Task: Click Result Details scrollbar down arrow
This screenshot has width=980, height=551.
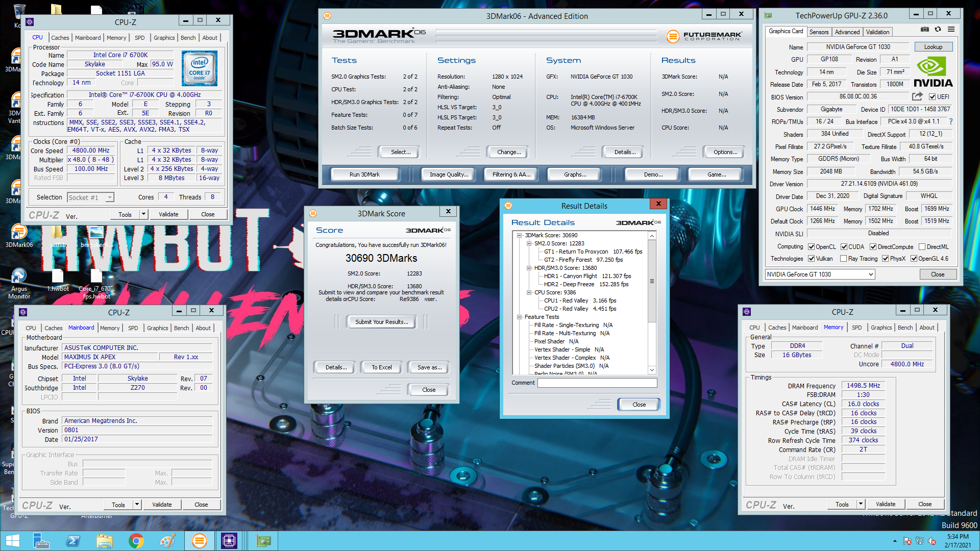Action: (652, 370)
